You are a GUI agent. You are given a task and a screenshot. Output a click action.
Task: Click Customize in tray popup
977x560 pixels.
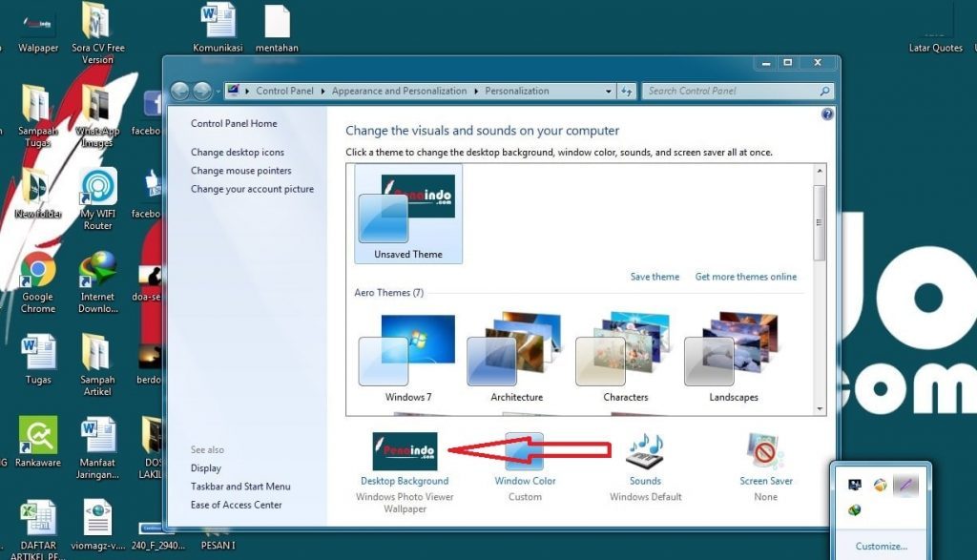[x=881, y=547]
